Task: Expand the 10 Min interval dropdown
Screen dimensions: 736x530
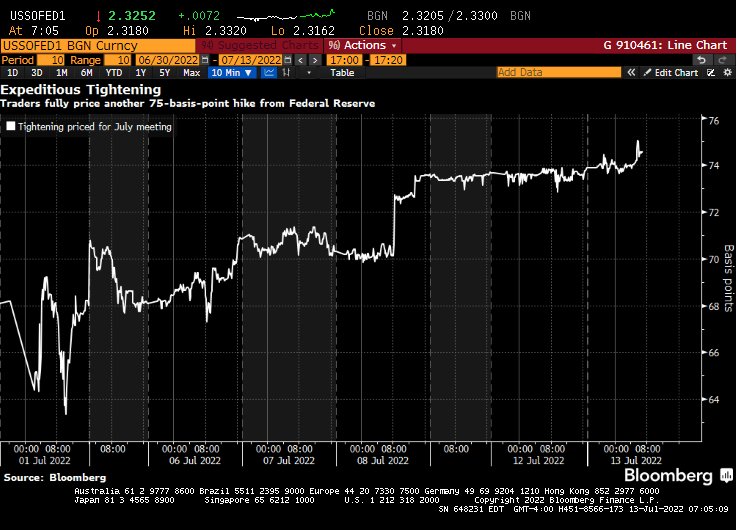Action: [x=230, y=73]
